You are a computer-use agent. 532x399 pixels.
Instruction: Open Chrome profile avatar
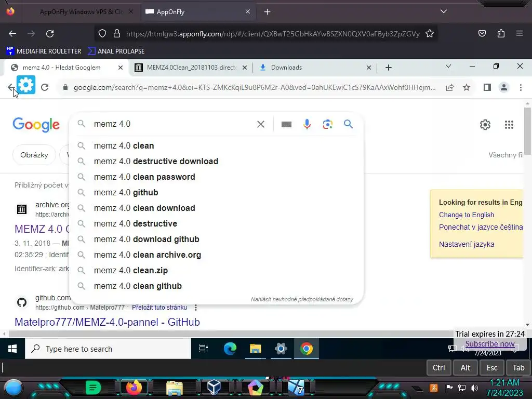tap(504, 87)
